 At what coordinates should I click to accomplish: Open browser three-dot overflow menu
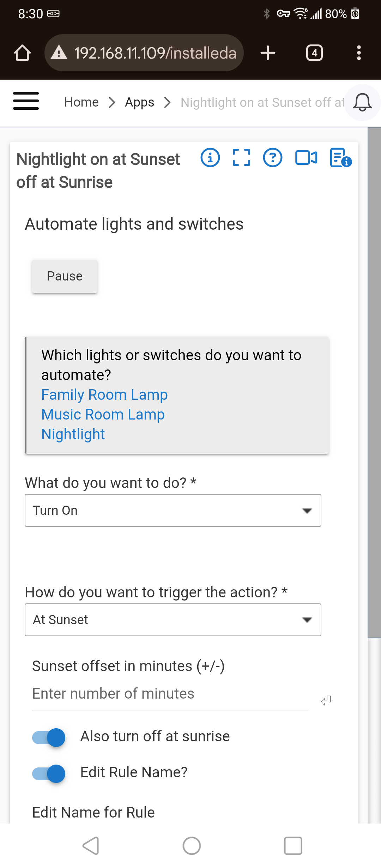point(359,53)
